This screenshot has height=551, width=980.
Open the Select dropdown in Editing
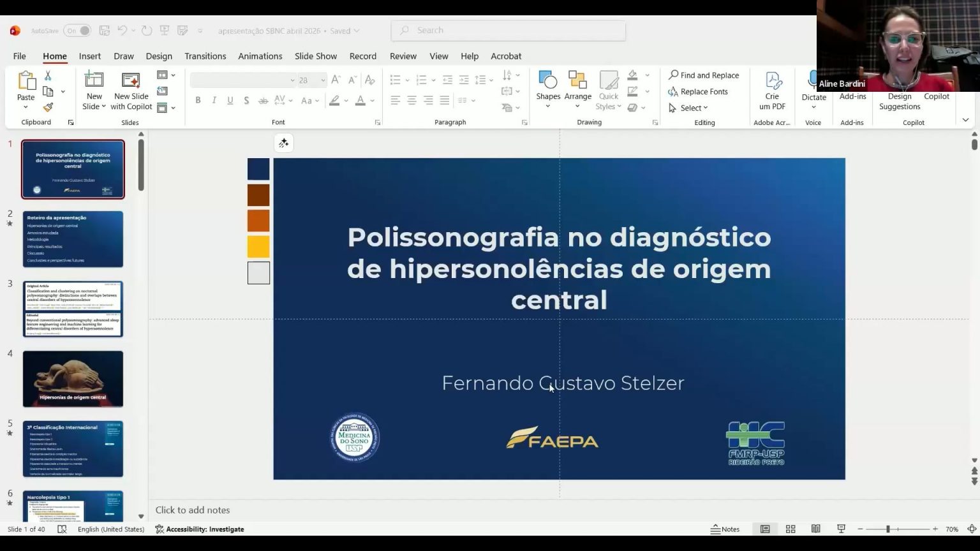coord(689,108)
